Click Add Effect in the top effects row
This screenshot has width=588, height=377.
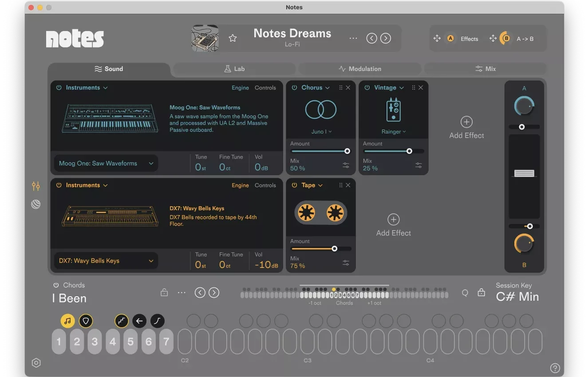tap(466, 128)
